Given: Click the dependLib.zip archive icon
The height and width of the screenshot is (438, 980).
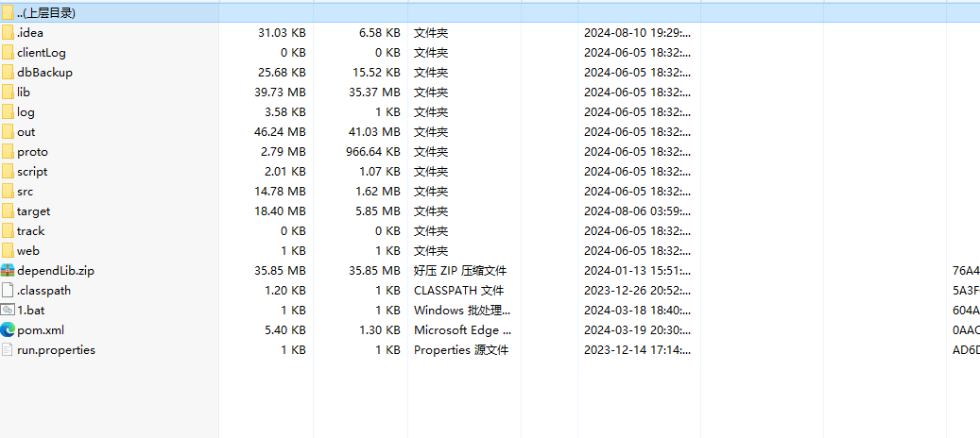Looking at the screenshot, I should (x=8, y=271).
